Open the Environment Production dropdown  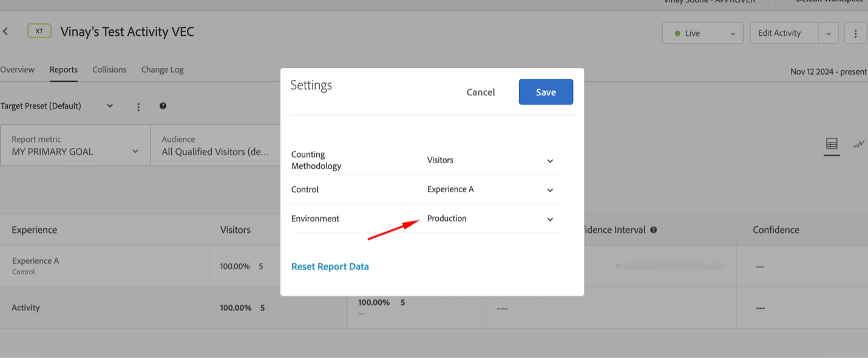[x=490, y=218]
